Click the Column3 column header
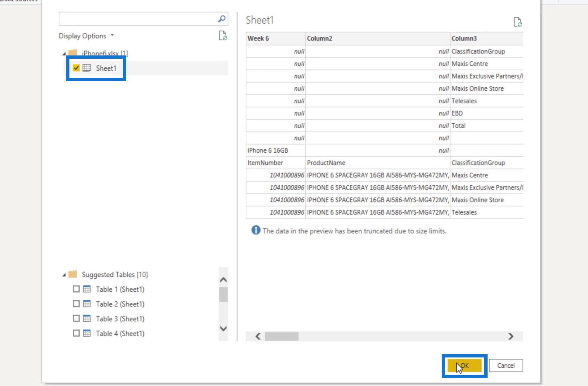The image size is (588, 386). pyautogui.click(x=487, y=38)
